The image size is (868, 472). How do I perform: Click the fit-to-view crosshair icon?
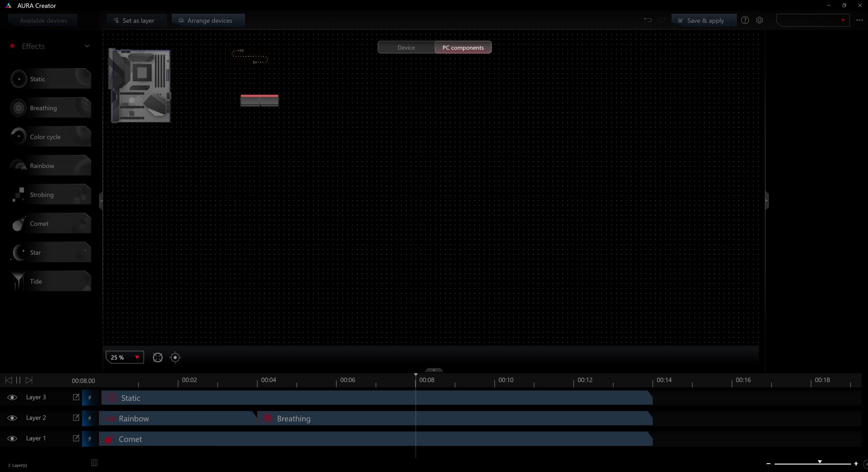158,357
